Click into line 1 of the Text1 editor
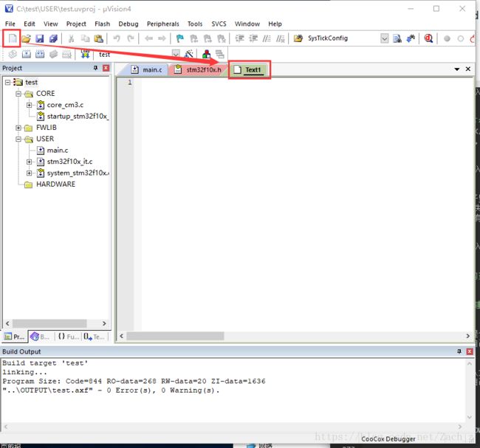Image resolution: width=480 pixels, height=448 pixels. 306,83
